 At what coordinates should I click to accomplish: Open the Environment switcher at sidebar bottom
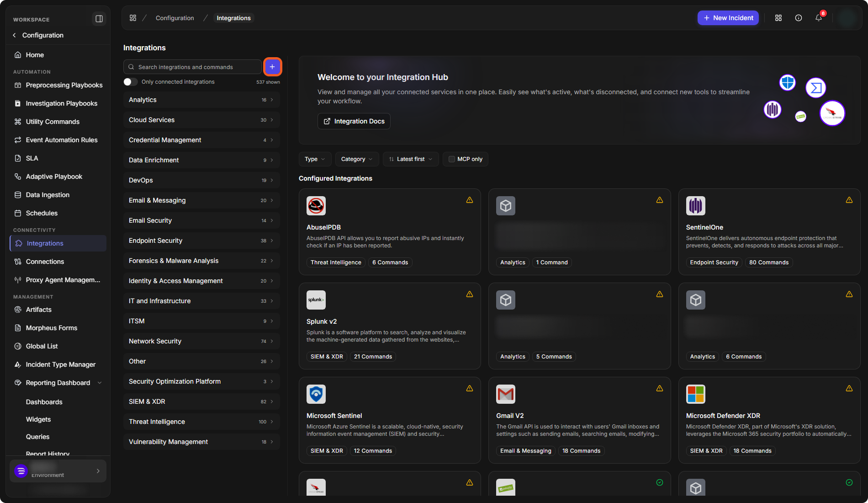(x=58, y=471)
